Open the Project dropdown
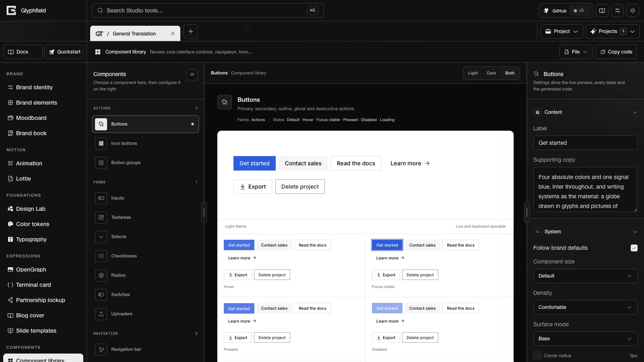The image size is (644, 362). [561, 31]
